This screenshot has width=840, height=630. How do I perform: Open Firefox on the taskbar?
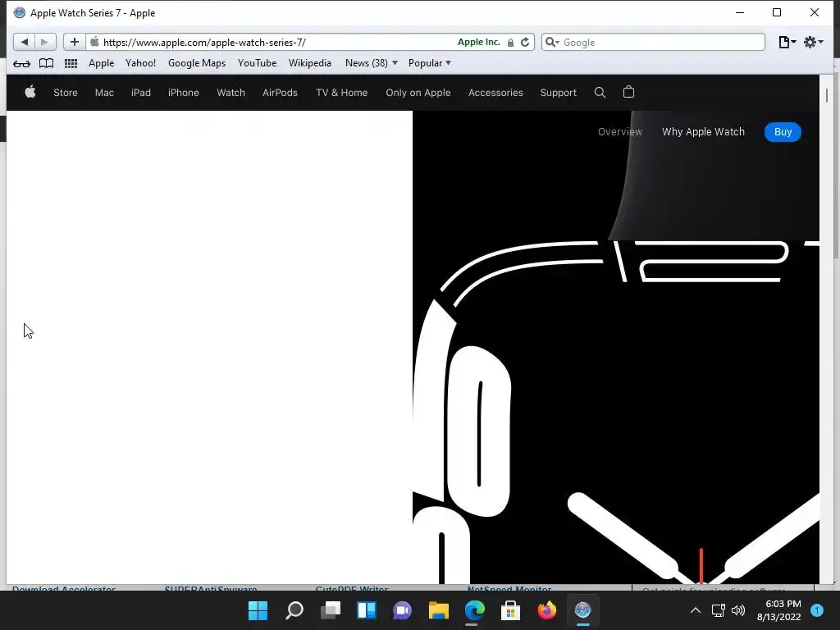click(x=547, y=610)
